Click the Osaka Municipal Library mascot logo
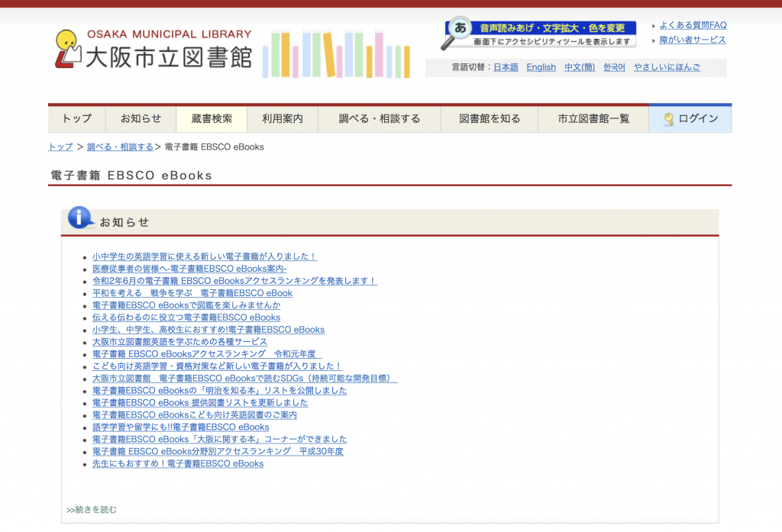782x532 pixels. pyautogui.click(x=68, y=49)
